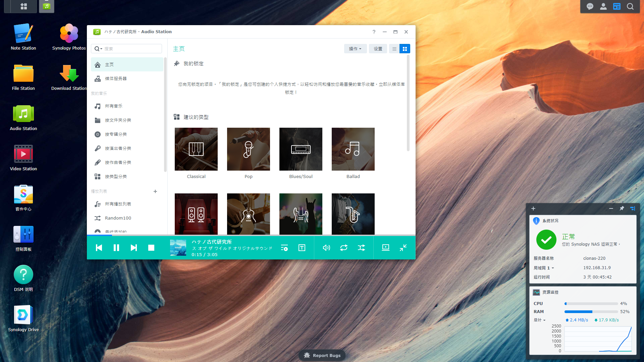This screenshot has width=644, height=362.
Task: Open the output device selector icon
Action: (386, 248)
